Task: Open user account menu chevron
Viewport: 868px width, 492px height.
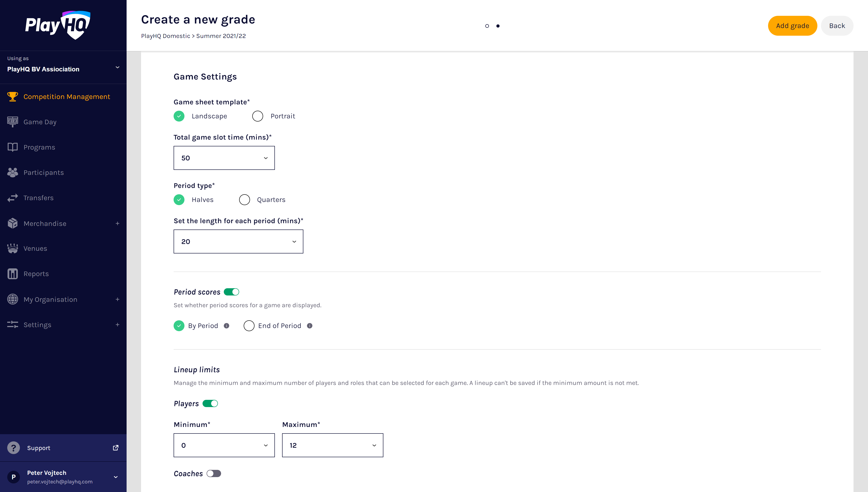Action: click(116, 477)
